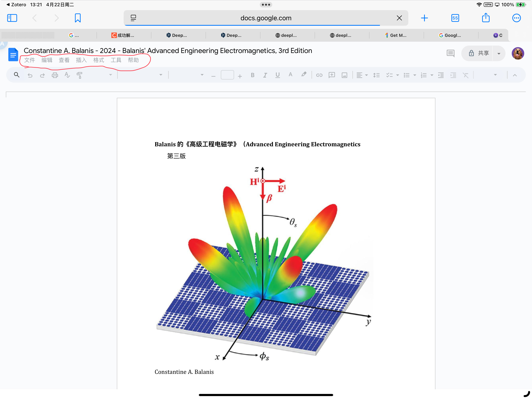
Task: Click the font size input box
Action: coord(227,75)
